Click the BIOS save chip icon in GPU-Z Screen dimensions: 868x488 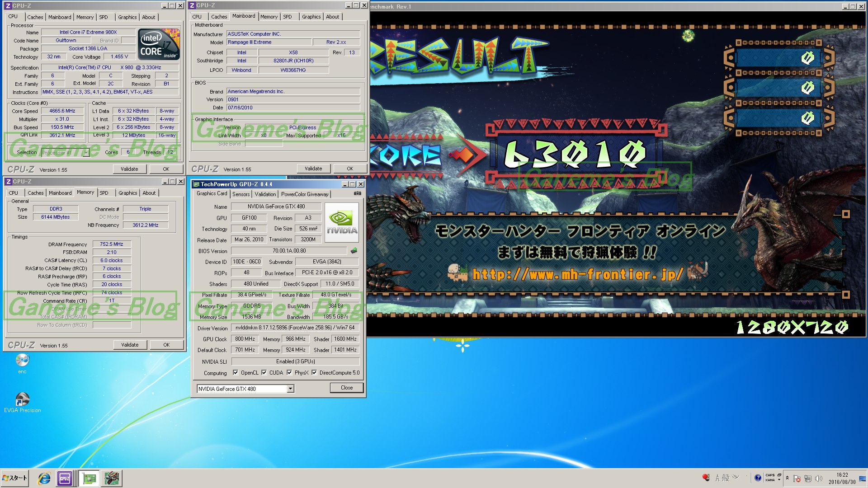[x=354, y=250]
